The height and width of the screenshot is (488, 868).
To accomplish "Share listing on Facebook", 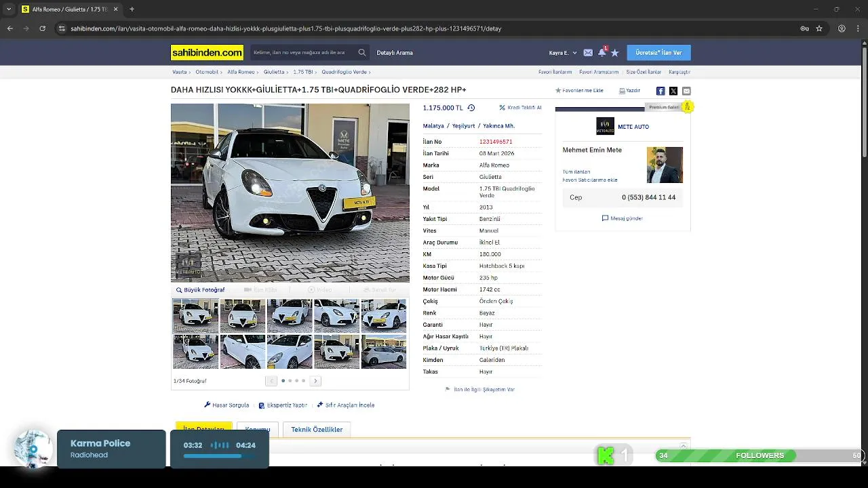I will coord(660,91).
